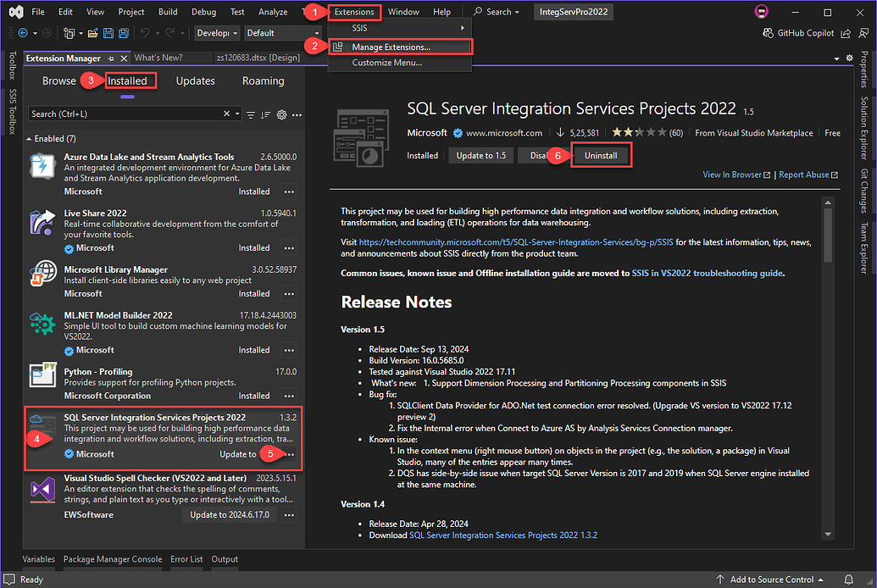The image size is (877, 588).
Task: Click the GitHub Copilot icon
Action: coord(769,32)
